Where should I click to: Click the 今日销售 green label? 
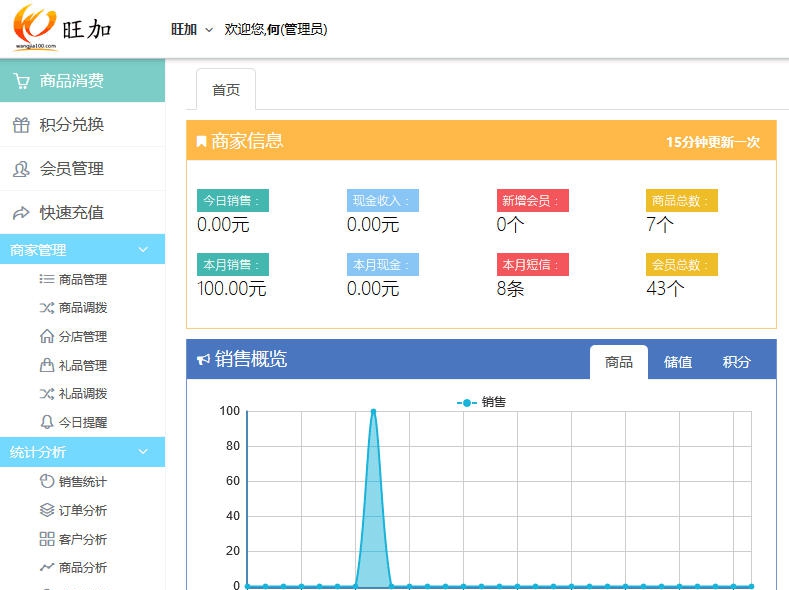(x=232, y=200)
